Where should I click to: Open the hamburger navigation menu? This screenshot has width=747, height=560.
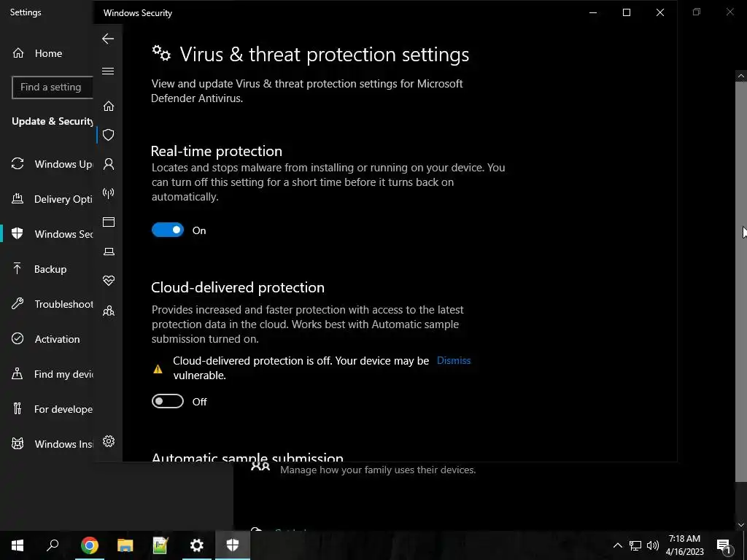[x=108, y=71]
